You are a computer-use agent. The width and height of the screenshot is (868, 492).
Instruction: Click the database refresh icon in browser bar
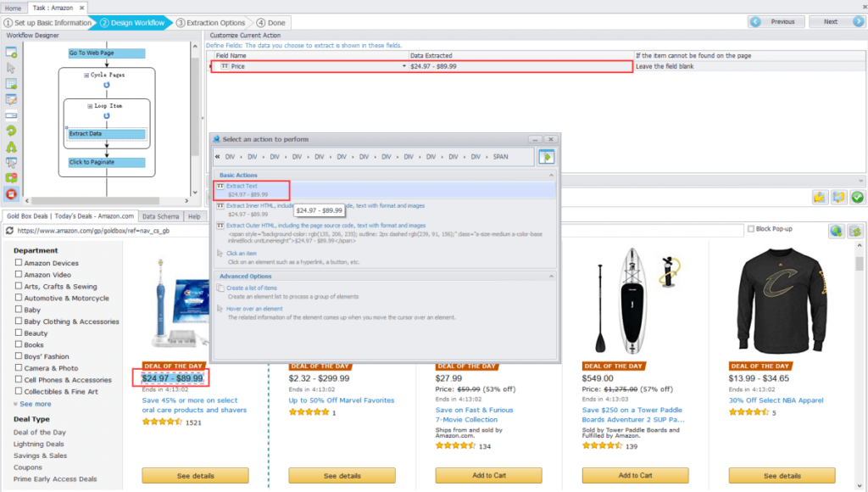855,231
